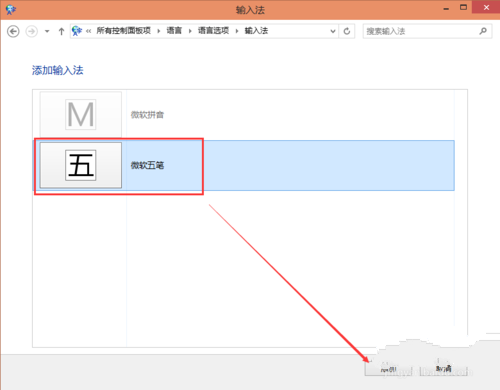Click the M icon thumbnail
The width and height of the screenshot is (500, 390).
point(81,114)
